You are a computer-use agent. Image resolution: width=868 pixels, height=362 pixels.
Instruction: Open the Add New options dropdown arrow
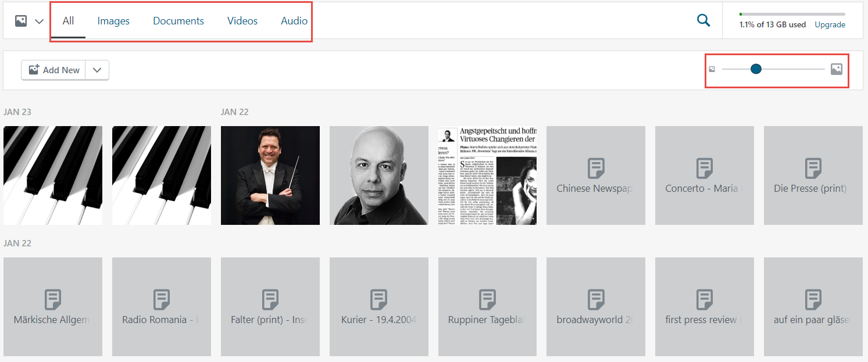(97, 70)
